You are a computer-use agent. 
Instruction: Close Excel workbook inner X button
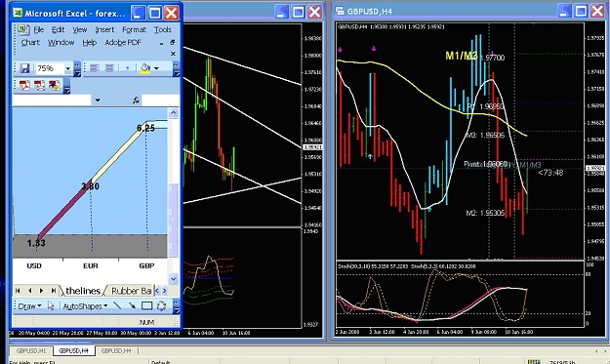point(173,54)
